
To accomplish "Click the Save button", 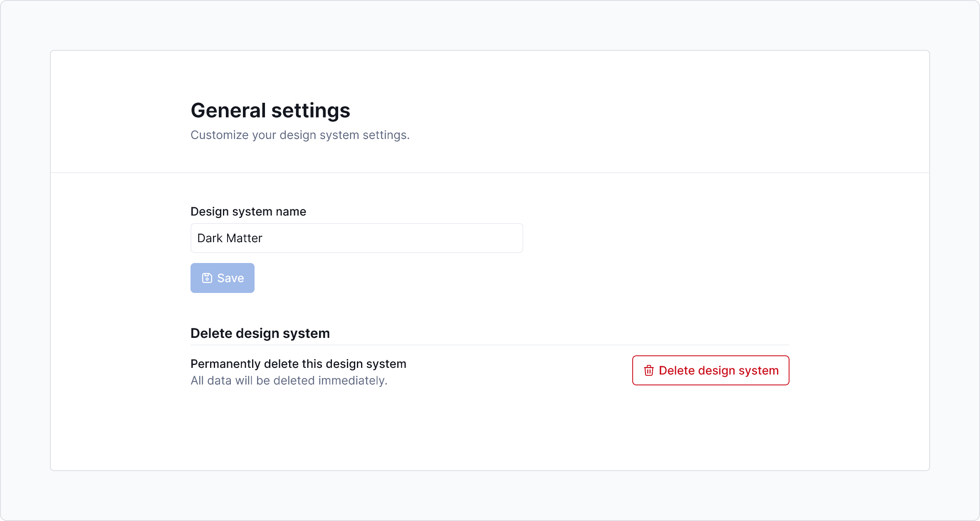I will pos(222,278).
